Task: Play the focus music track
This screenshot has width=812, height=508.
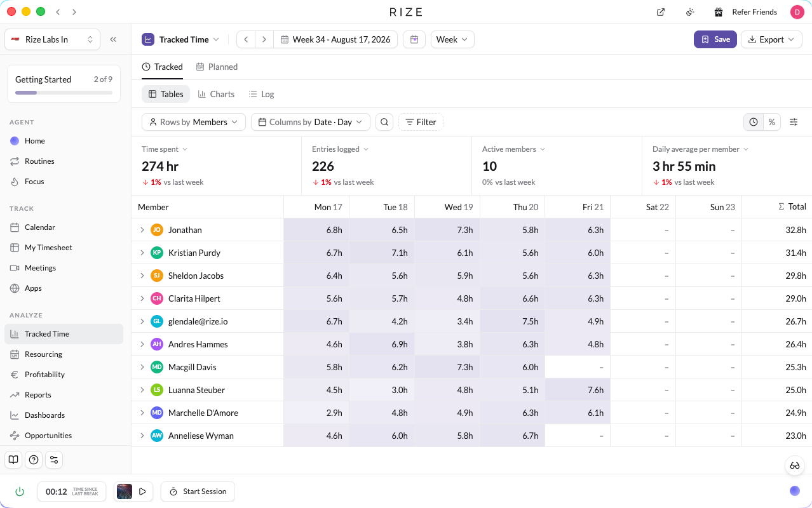Action: coord(143,491)
